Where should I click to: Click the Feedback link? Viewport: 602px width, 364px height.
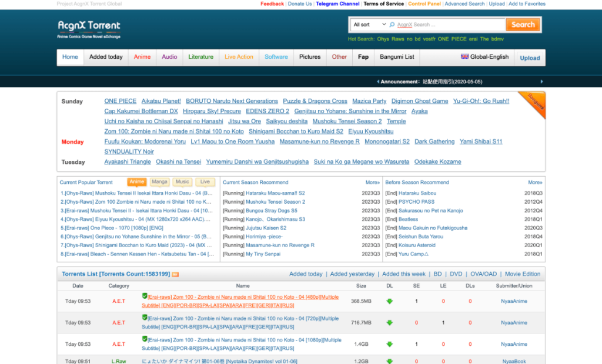click(272, 4)
